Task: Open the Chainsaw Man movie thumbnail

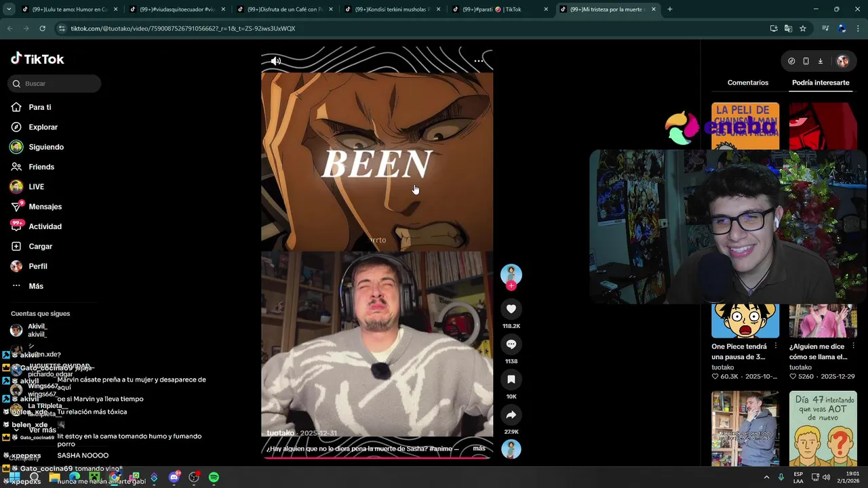Action: pyautogui.click(x=745, y=126)
